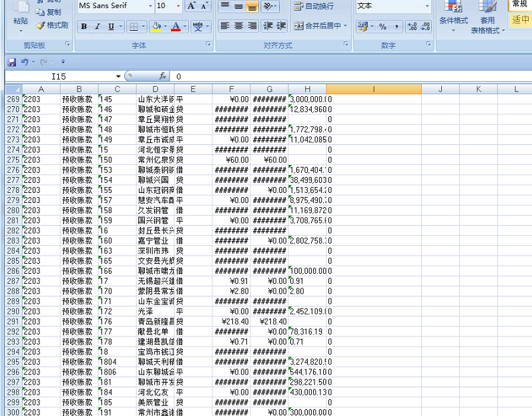This screenshot has height=416, width=532.
Task: Select row 275 header
Action: tap(13, 160)
